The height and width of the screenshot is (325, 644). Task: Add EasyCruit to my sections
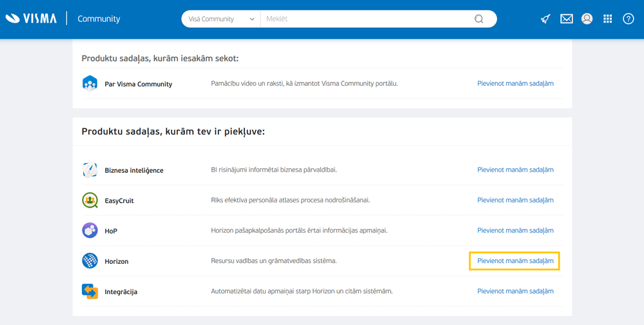point(516,200)
